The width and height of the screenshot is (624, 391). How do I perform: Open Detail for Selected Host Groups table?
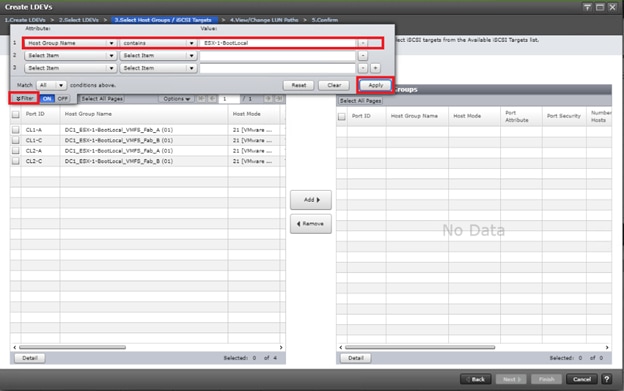pyautogui.click(x=355, y=358)
